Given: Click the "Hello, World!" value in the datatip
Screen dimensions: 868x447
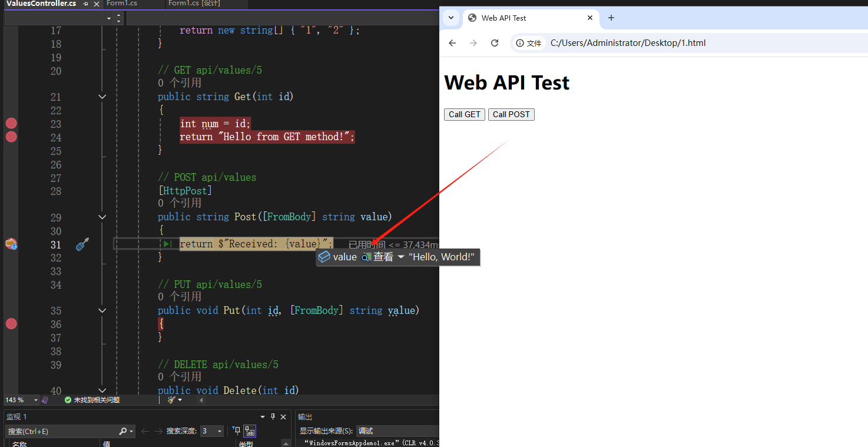Looking at the screenshot, I should coord(442,257).
